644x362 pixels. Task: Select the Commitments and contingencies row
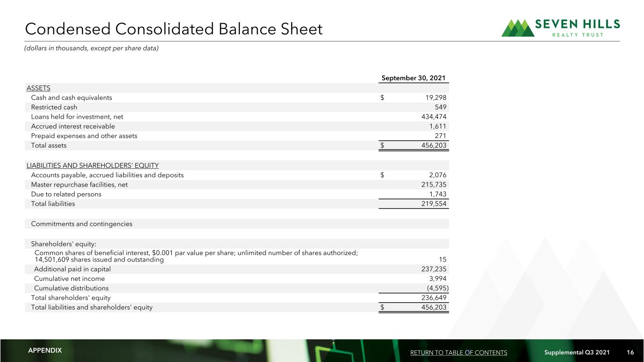tap(237, 224)
